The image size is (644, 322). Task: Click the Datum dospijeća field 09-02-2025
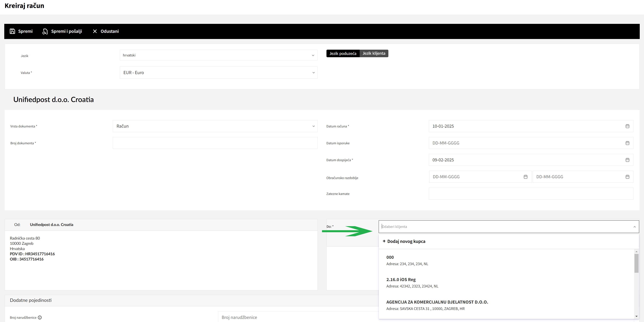[531, 160]
